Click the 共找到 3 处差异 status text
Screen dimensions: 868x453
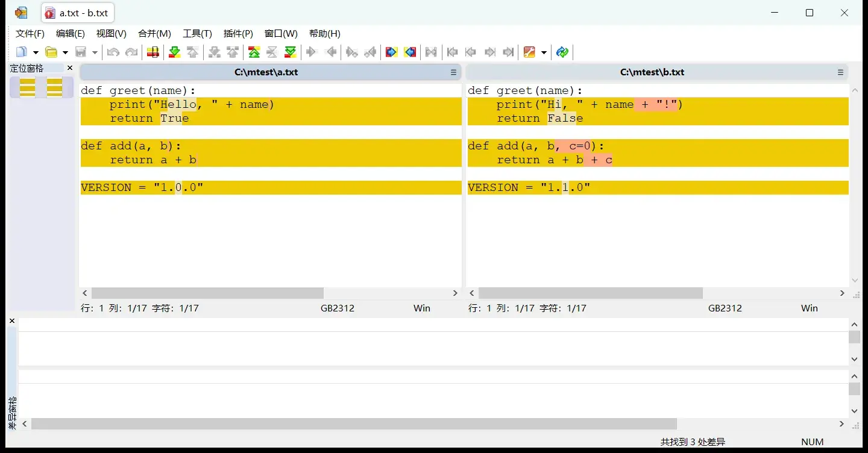(x=693, y=442)
